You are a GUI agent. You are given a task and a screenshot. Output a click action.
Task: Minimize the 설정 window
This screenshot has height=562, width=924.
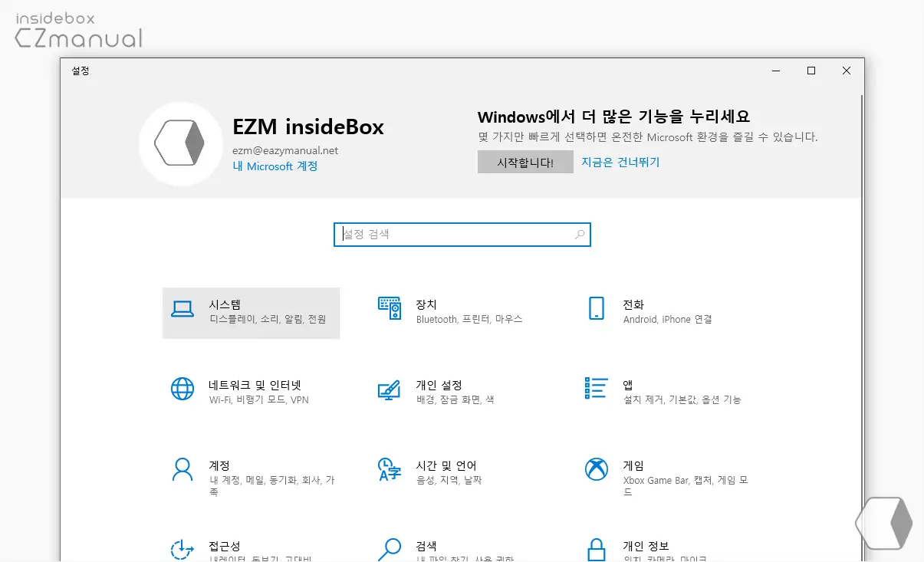click(776, 71)
